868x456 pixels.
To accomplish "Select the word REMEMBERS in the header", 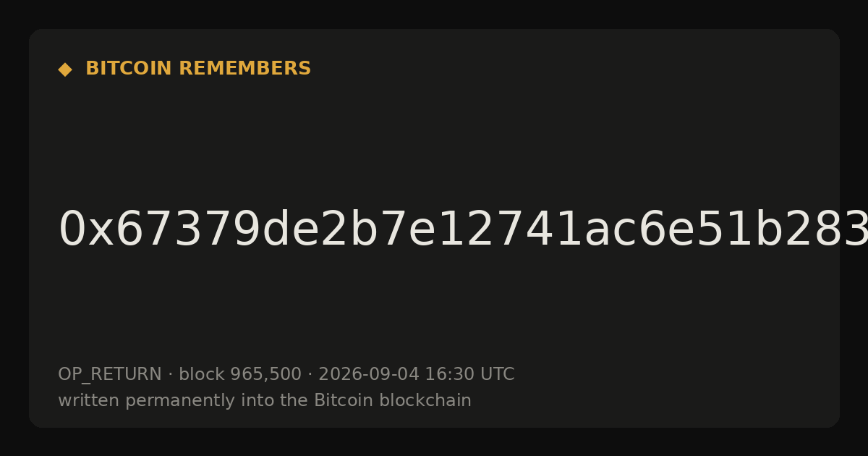I will (244, 69).
